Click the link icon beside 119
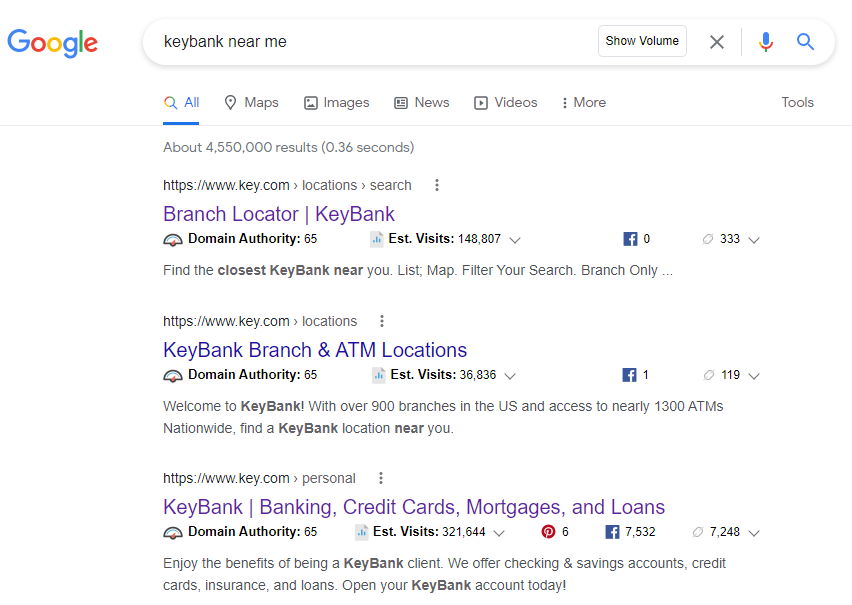 pyautogui.click(x=709, y=375)
